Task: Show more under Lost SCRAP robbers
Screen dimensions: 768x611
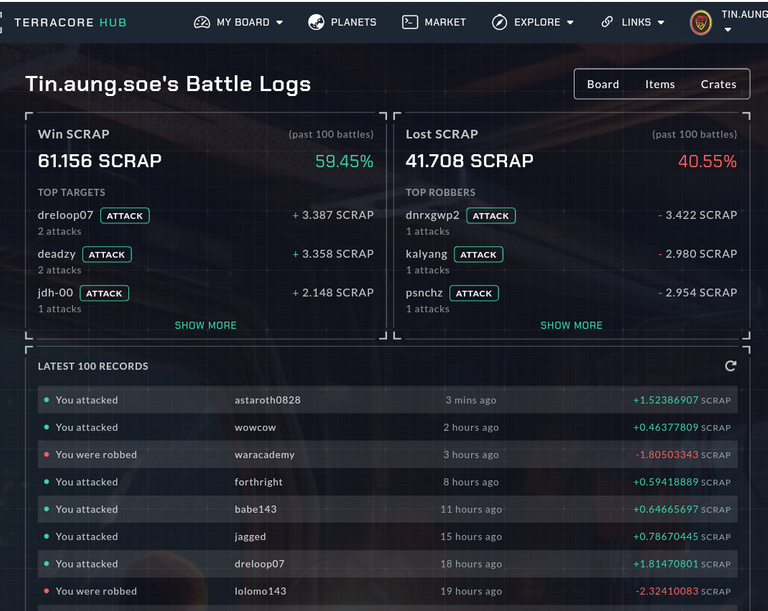Action: (571, 325)
